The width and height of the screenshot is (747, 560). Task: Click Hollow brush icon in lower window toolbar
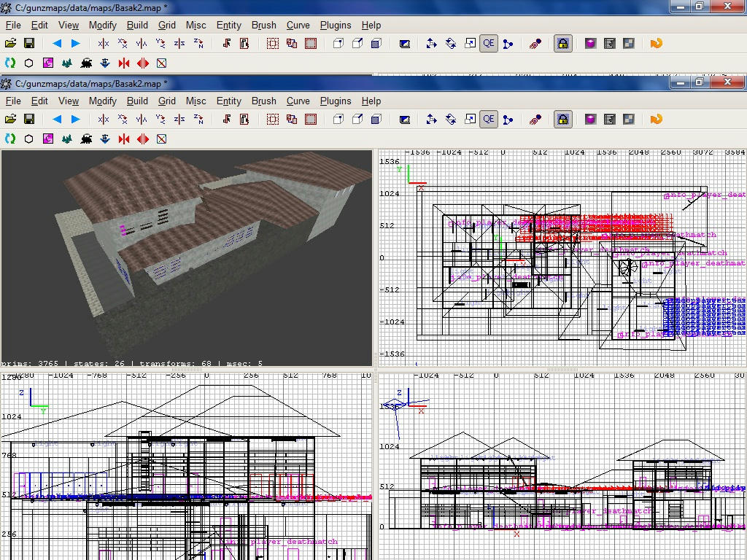click(x=311, y=119)
